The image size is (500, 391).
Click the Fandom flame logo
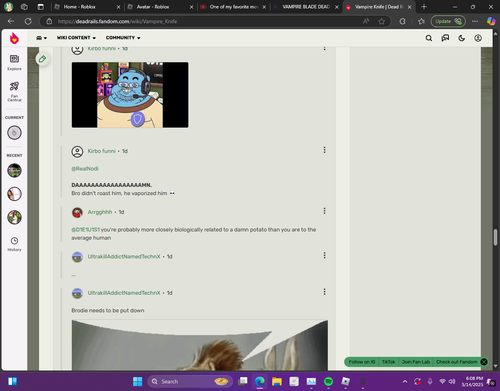(14, 38)
